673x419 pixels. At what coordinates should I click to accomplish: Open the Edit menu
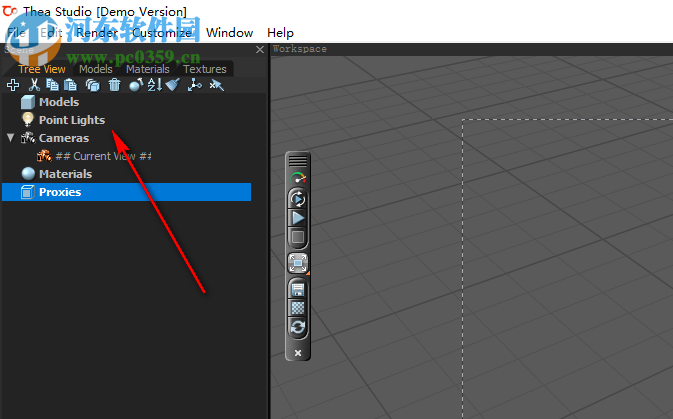tap(51, 33)
